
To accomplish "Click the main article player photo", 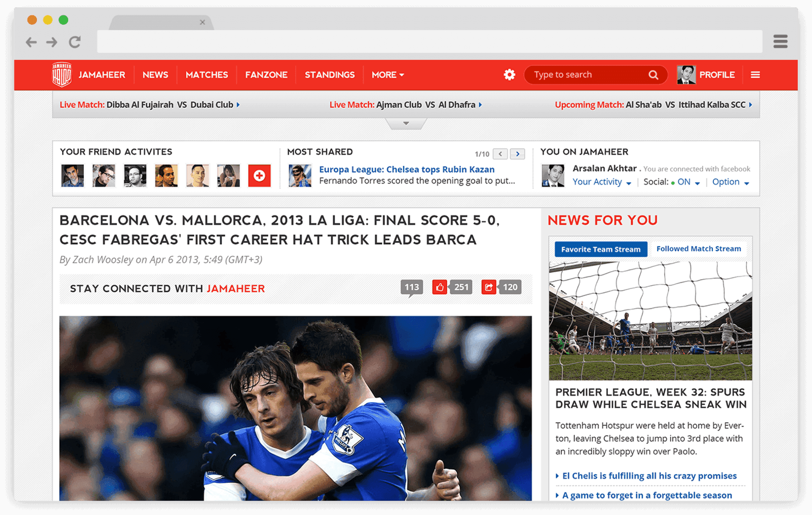I will coord(295,408).
